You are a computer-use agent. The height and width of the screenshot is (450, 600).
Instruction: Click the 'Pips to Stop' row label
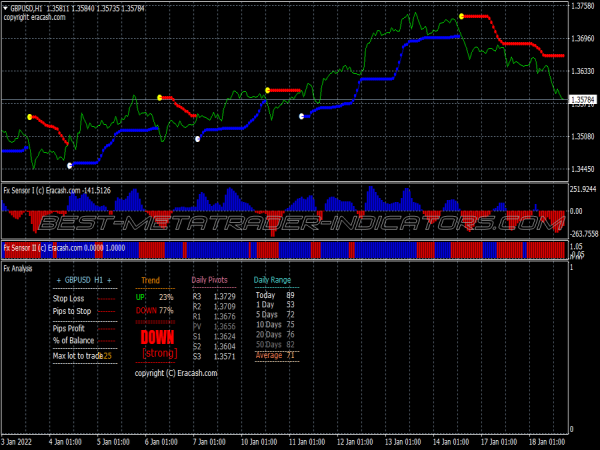(72, 311)
